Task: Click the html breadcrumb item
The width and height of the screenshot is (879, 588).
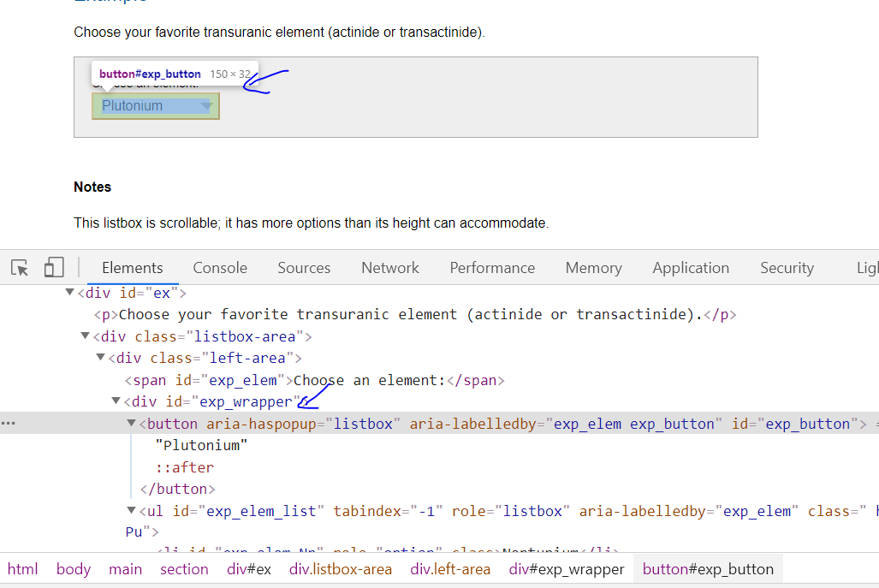Action: coord(23,568)
